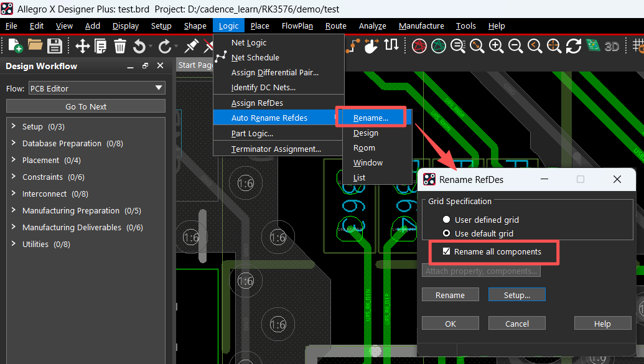
Task: Open the Route menu
Action: coord(335,26)
